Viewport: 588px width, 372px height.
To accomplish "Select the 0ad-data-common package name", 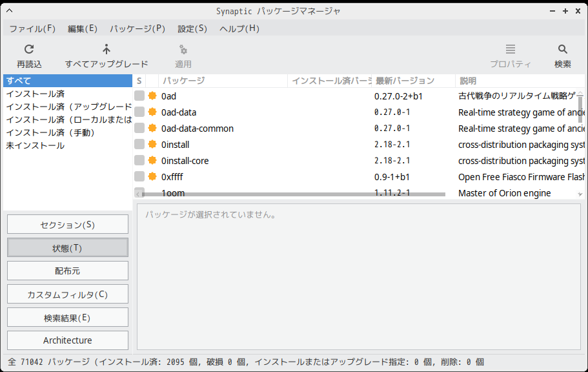I will click(198, 129).
